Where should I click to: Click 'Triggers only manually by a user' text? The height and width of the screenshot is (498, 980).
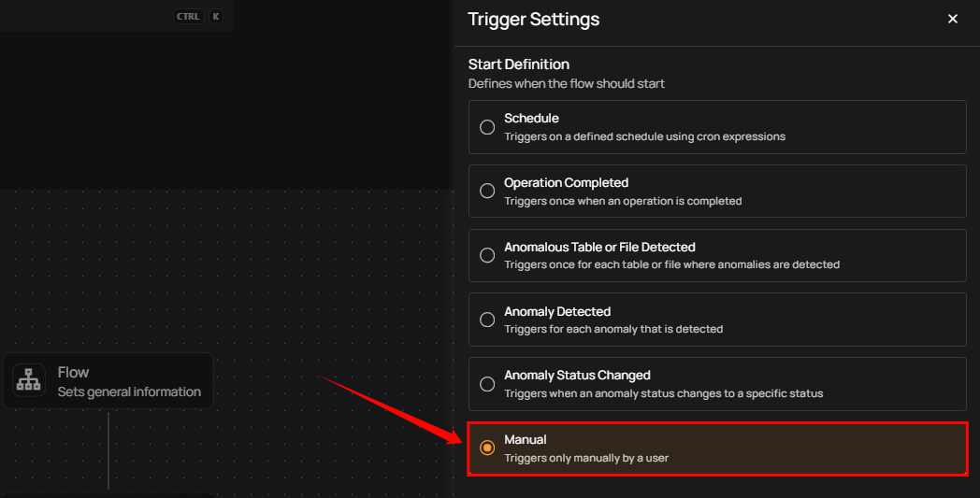[586, 458]
